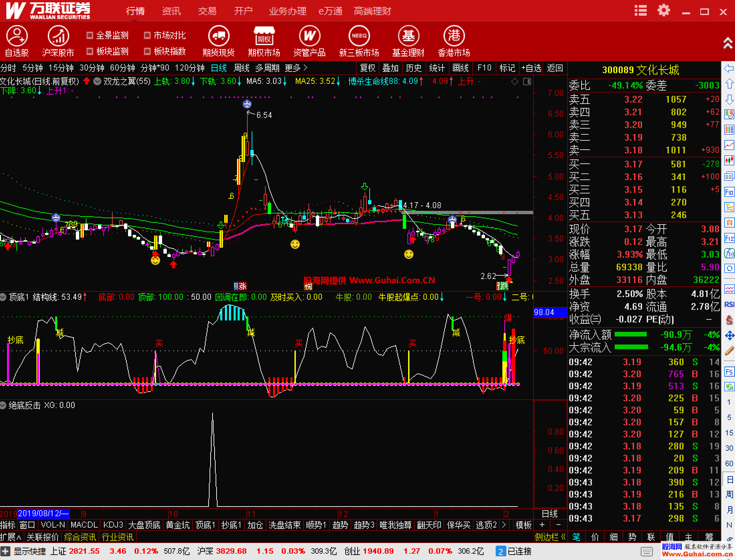Screen dimensions: 735x560
Task: Click the 净流入额 green bar
Action: pyautogui.click(x=630, y=334)
